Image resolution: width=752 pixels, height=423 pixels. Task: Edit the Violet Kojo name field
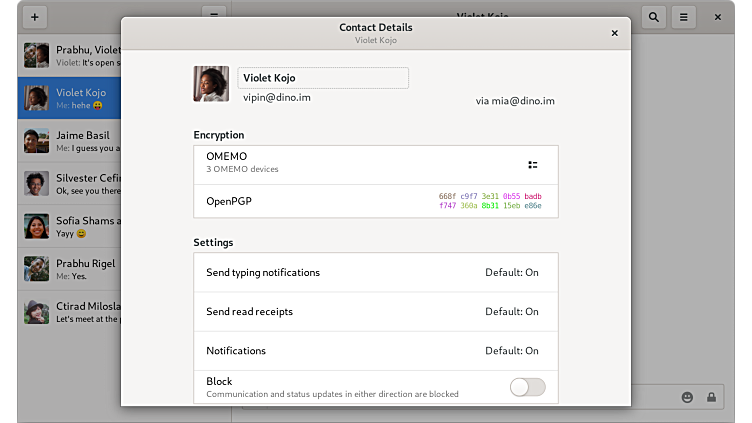coord(322,78)
